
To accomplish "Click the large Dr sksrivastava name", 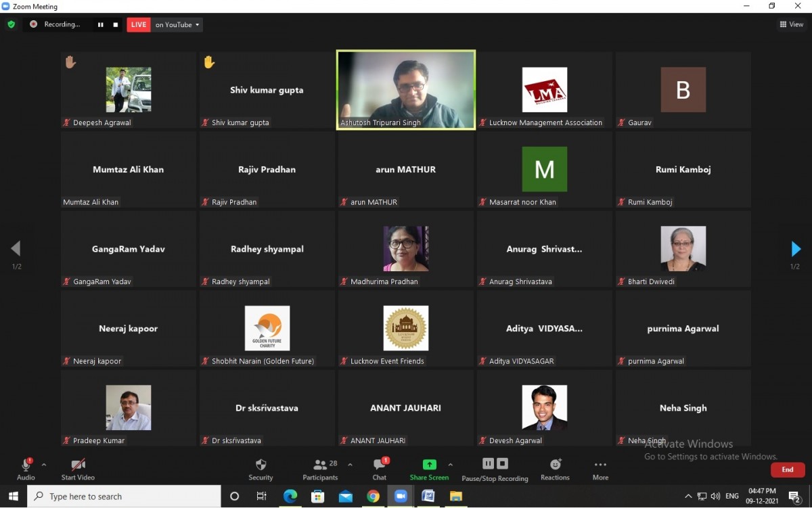I will point(267,408).
